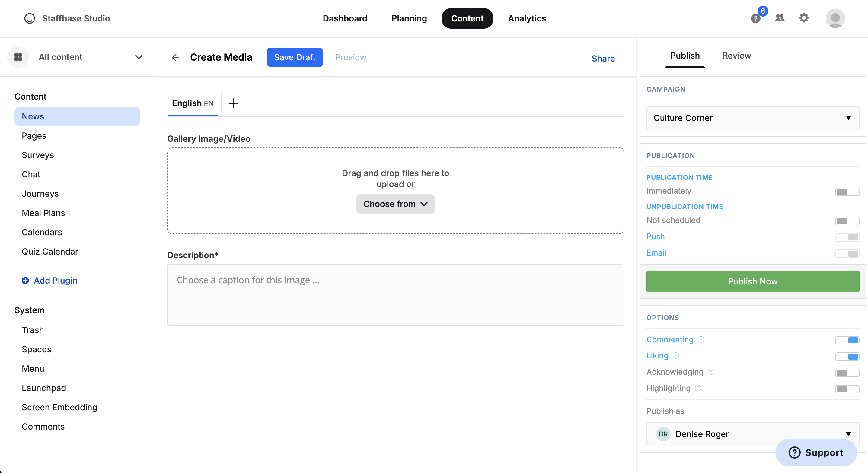This screenshot has width=868, height=473.
Task: Click the All content grid icon
Action: (x=18, y=57)
